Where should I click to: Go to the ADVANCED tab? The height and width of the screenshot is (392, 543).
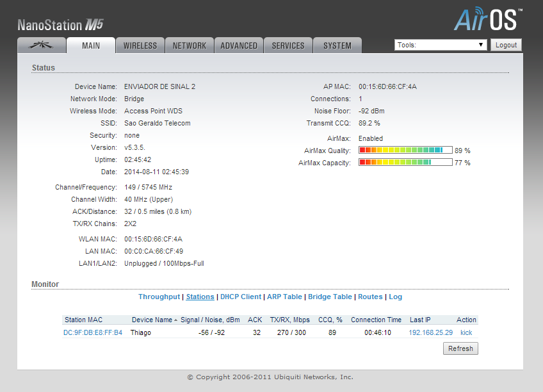tap(239, 45)
